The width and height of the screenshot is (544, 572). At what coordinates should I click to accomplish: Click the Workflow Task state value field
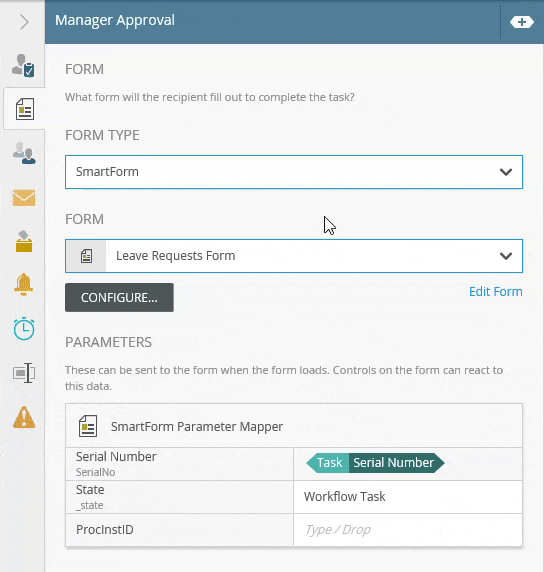pyautogui.click(x=408, y=497)
